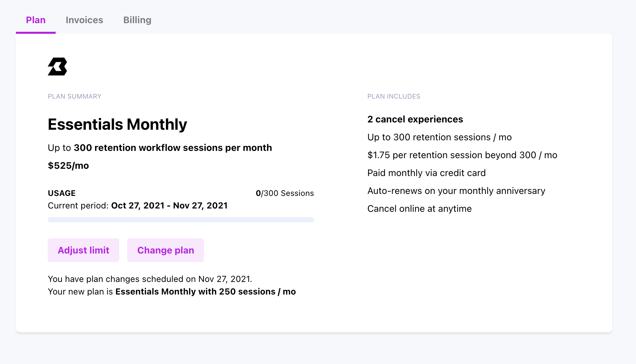Click the Essentials Monthly plan heading
The width and height of the screenshot is (636, 364).
(117, 124)
